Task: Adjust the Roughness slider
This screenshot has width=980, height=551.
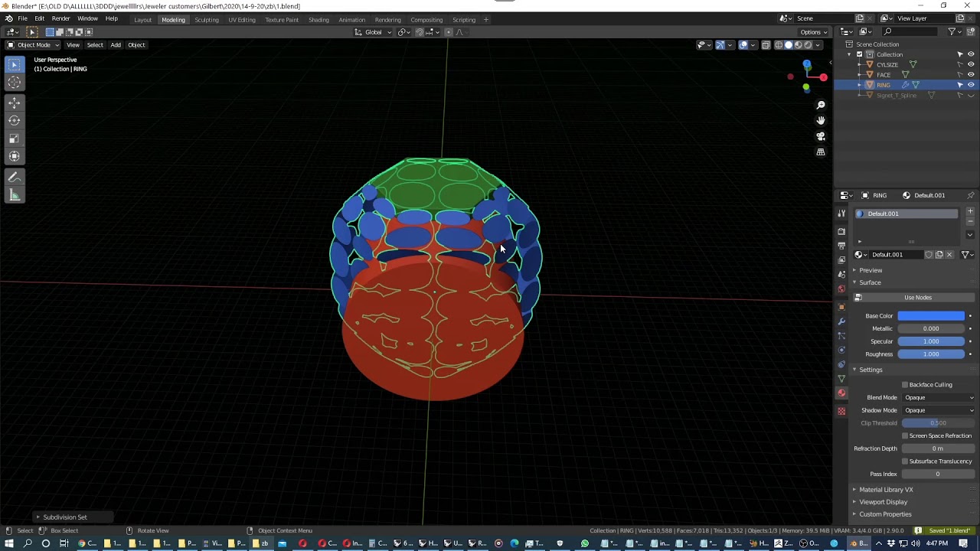Action: (x=931, y=354)
